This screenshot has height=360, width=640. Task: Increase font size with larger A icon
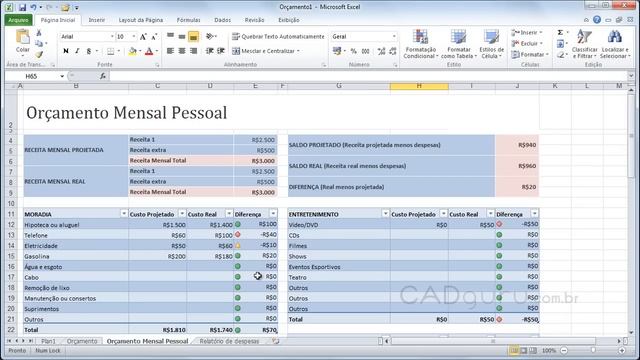click(x=143, y=37)
